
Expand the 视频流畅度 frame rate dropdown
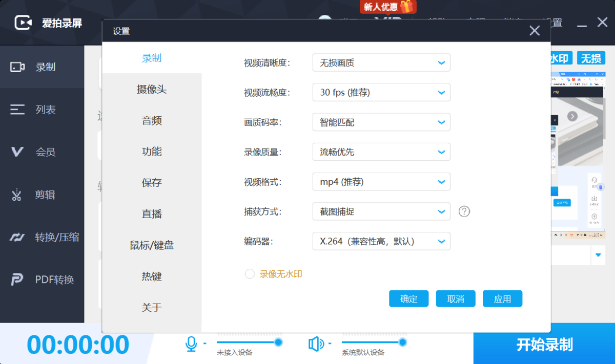tap(381, 92)
